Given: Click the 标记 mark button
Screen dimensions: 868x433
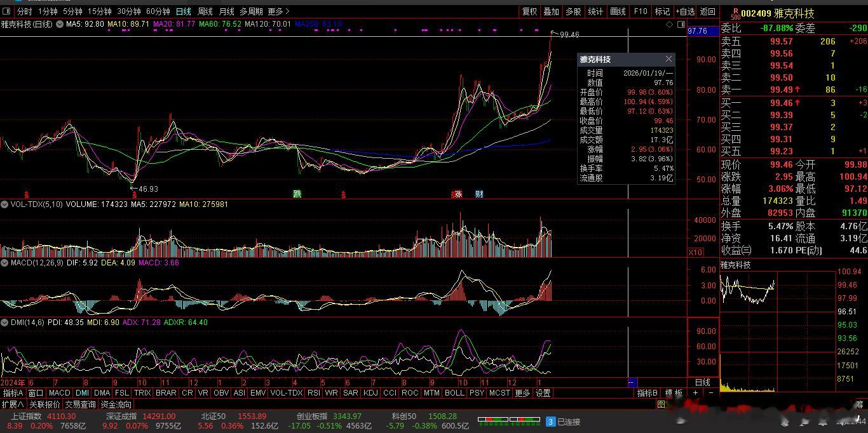Looking at the screenshot, I should pos(662,11).
